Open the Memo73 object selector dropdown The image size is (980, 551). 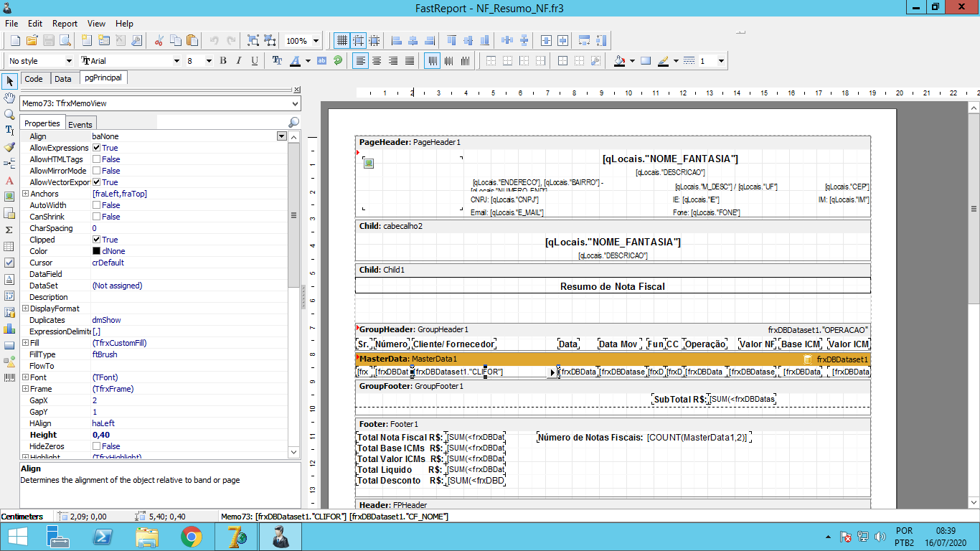296,103
